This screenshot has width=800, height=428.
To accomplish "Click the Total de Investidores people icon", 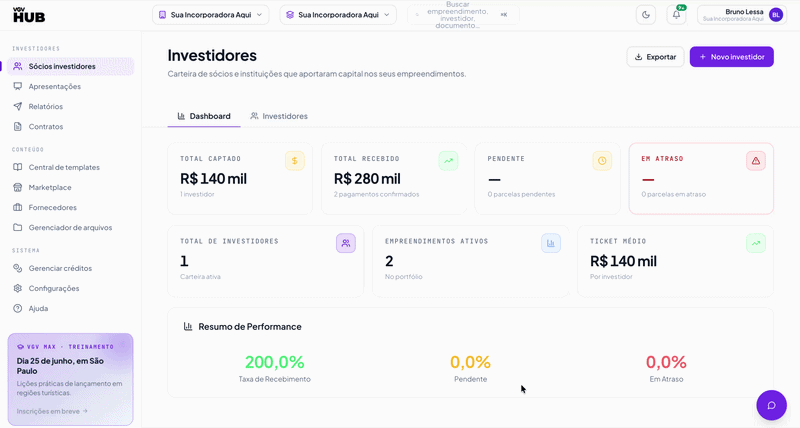I will click(346, 243).
